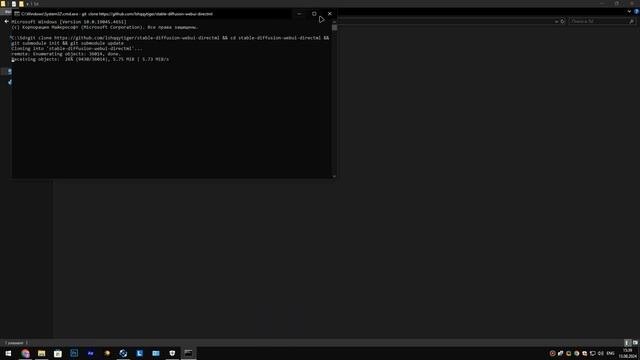Viewport: 640px width, 360px height.
Task: Click the red circular tray icon
Action: 552,353
